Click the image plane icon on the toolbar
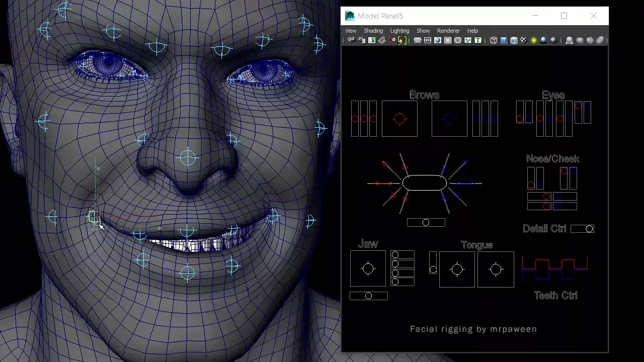Screen dimensions: 644x362 381,40
